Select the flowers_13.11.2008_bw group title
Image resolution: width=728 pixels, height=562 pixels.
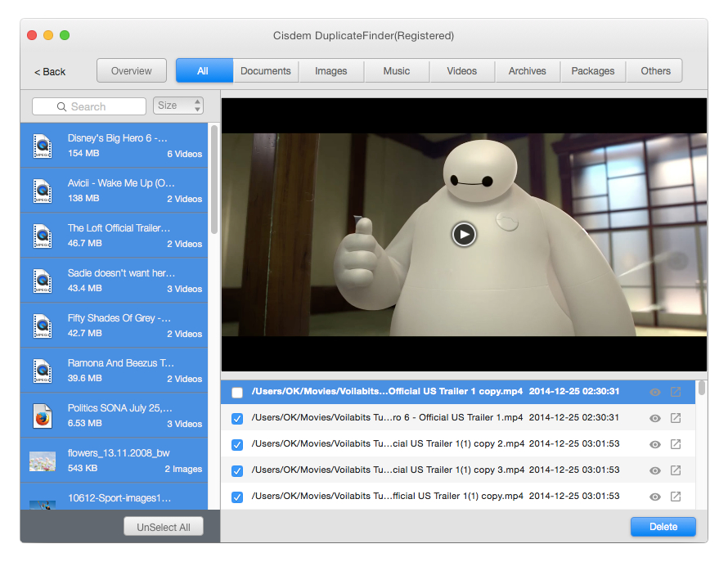(119, 453)
